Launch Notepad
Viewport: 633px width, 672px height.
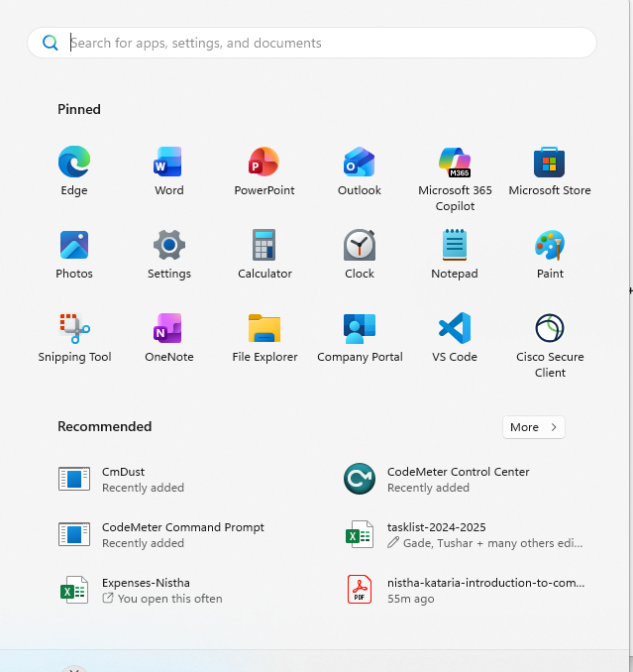(455, 255)
